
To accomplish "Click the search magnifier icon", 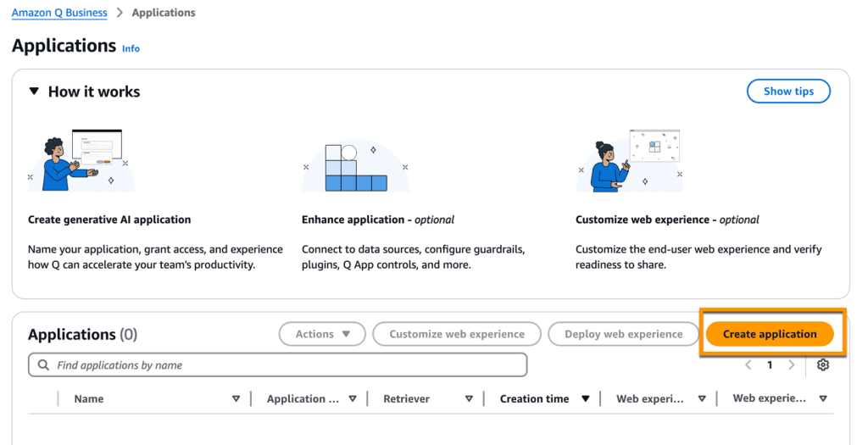I will 42,365.
